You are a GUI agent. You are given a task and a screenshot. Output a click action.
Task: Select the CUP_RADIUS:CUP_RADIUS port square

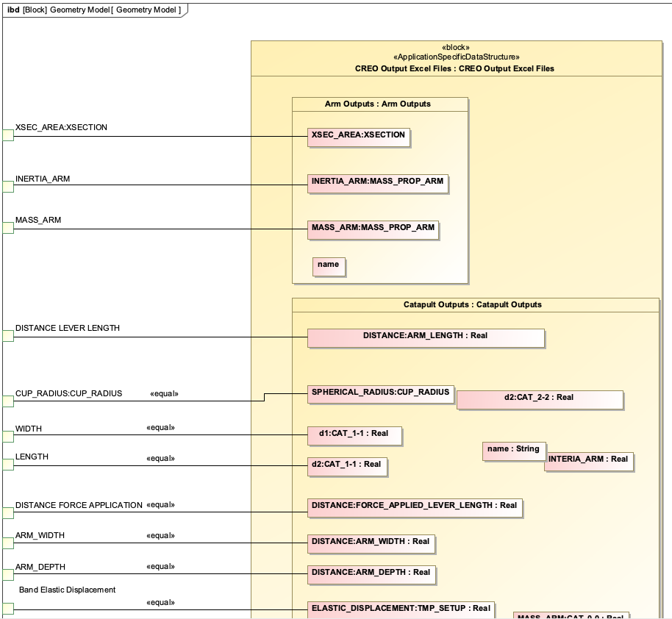[x=8, y=401]
